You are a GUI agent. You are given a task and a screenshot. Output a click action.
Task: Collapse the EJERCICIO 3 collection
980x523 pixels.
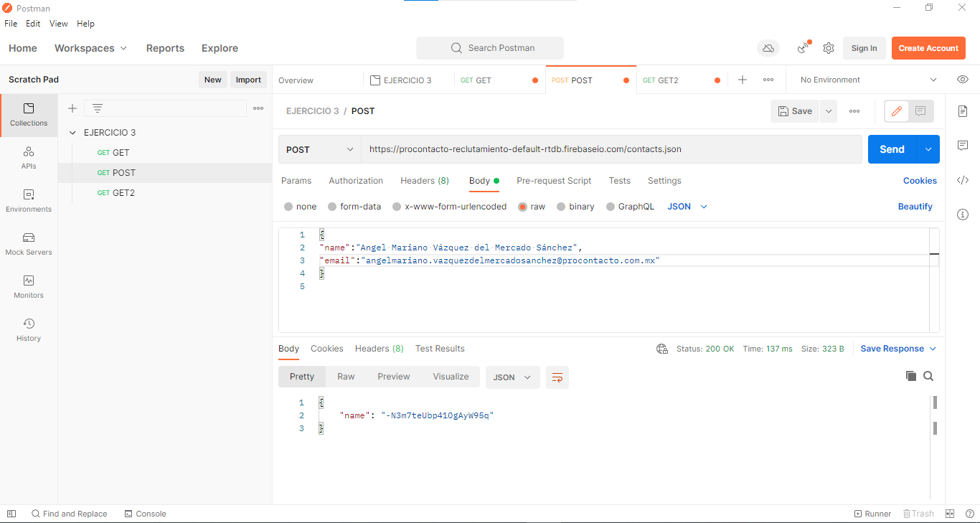(72, 132)
